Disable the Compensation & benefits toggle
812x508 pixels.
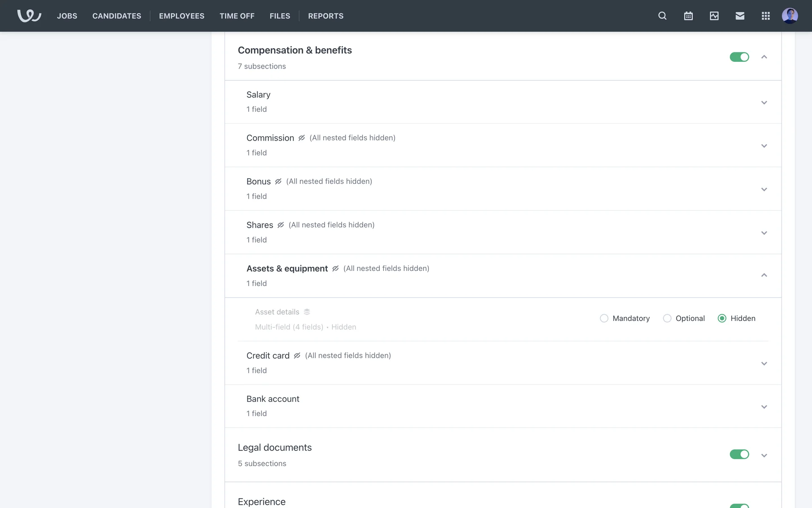(x=739, y=57)
